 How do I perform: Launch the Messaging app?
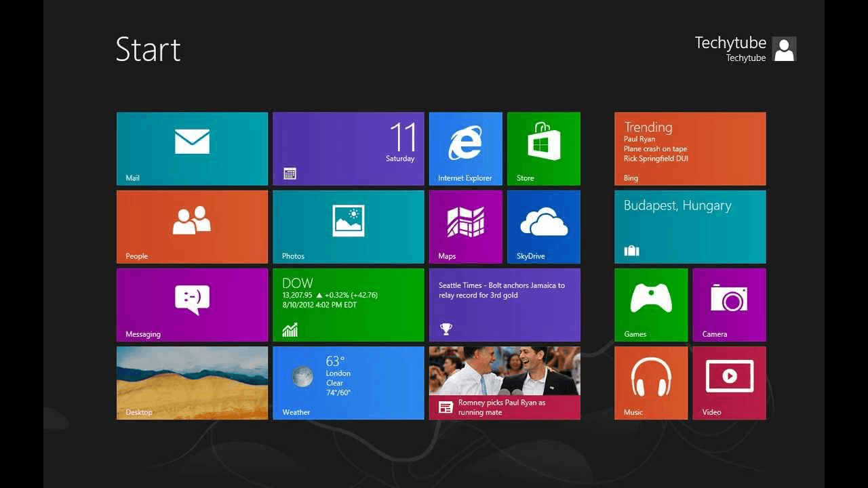point(192,304)
